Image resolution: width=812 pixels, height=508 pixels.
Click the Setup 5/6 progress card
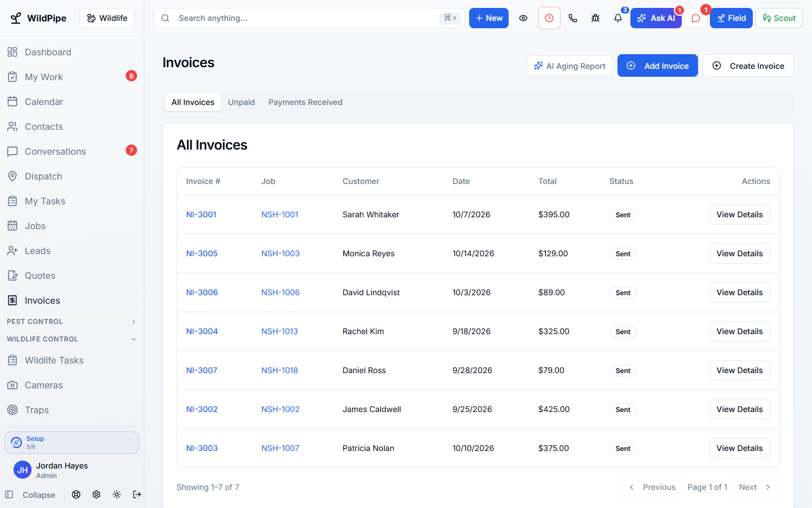[72, 443]
